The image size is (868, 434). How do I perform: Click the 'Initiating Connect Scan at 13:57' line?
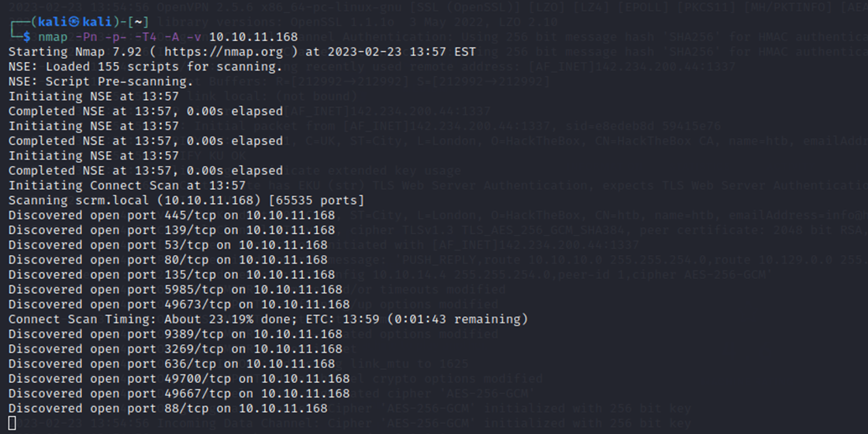127,185
